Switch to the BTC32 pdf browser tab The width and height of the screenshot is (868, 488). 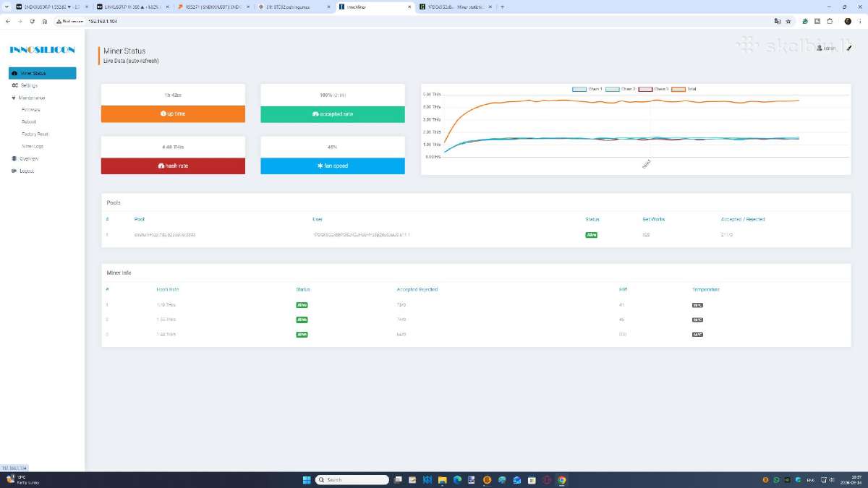click(294, 7)
